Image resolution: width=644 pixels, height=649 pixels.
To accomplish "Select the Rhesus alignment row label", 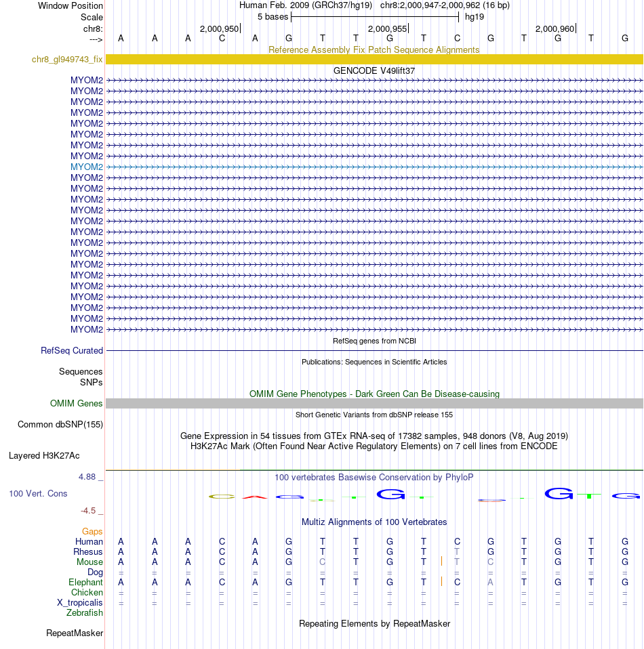I will [88, 551].
